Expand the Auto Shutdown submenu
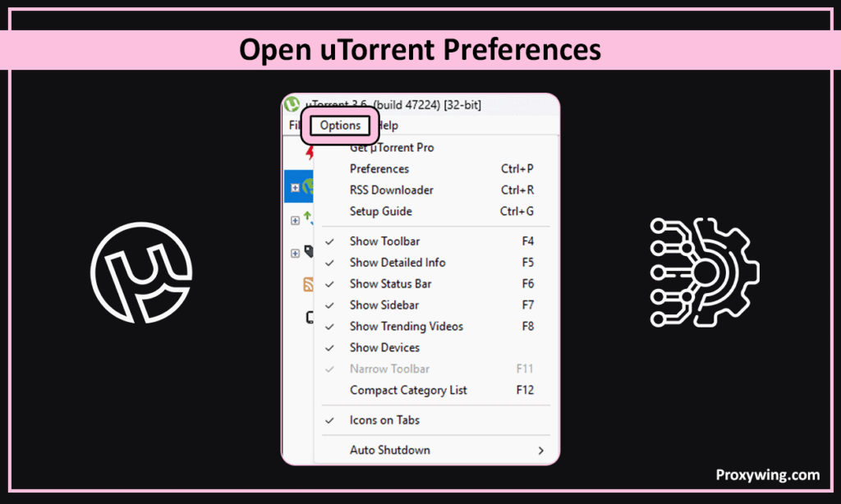 click(389, 450)
